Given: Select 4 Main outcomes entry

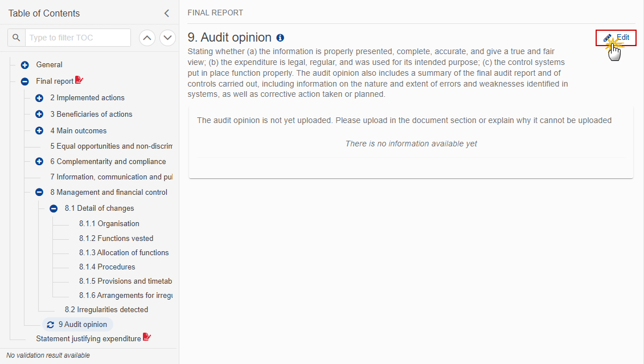Looking at the screenshot, I should coord(78,130).
